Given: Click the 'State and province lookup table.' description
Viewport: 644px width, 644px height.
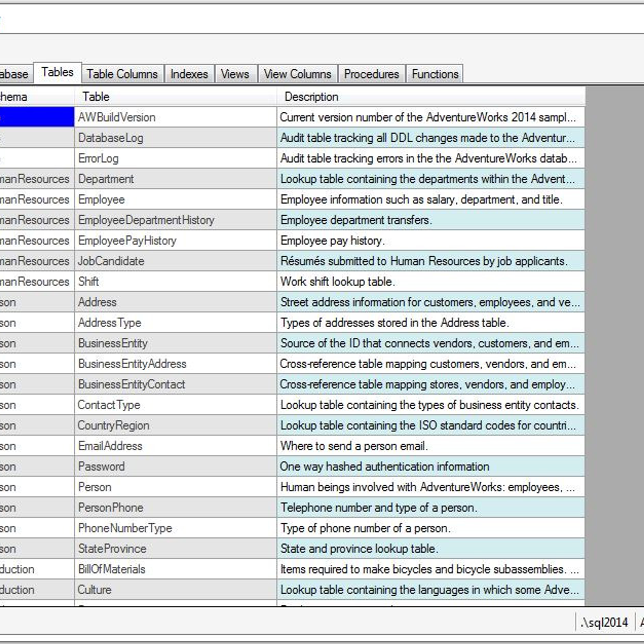Looking at the screenshot, I should click(x=431, y=548).
